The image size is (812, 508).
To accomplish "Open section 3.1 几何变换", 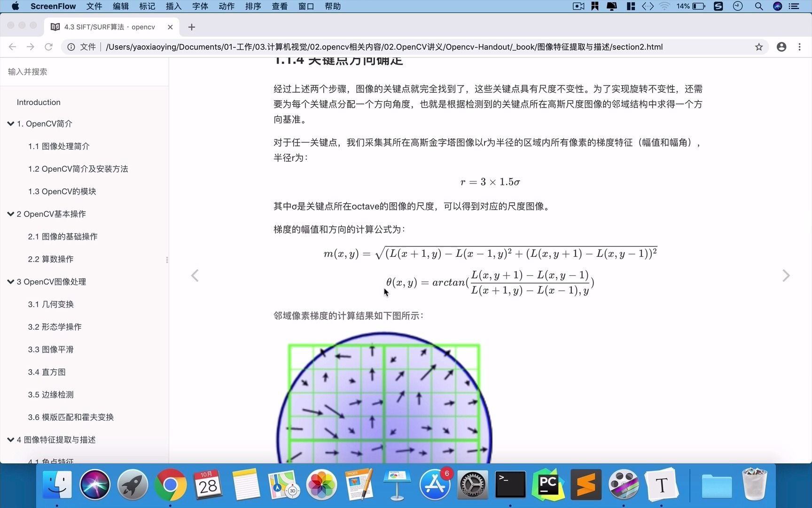I will (51, 304).
